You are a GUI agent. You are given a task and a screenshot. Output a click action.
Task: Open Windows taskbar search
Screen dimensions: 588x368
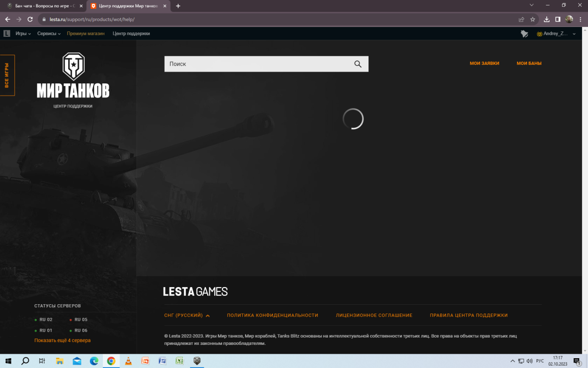click(x=25, y=361)
